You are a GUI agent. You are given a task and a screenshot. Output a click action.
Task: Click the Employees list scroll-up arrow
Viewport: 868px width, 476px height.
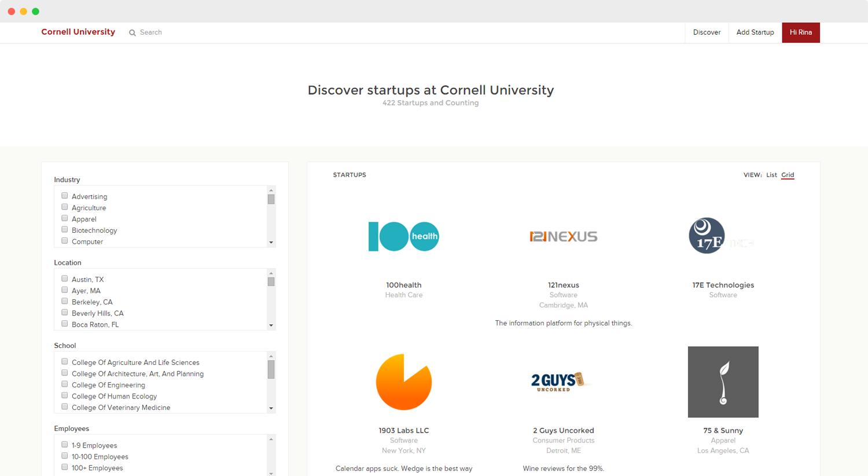point(271,439)
